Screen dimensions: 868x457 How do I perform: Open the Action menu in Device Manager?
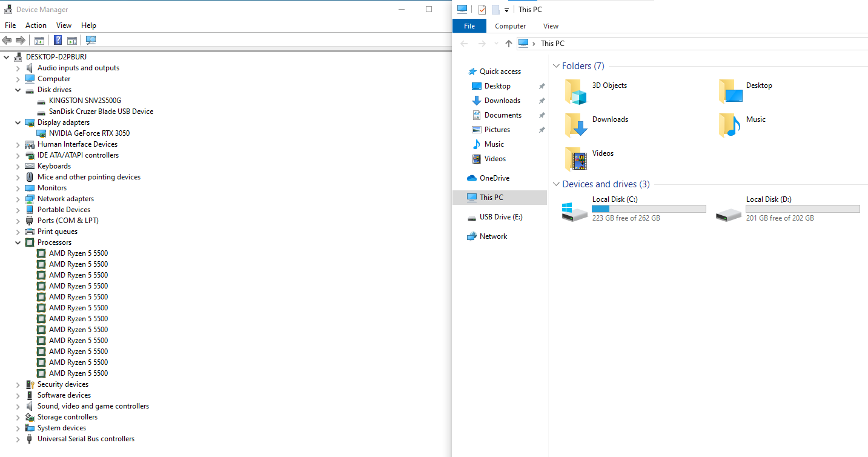[36, 25]
